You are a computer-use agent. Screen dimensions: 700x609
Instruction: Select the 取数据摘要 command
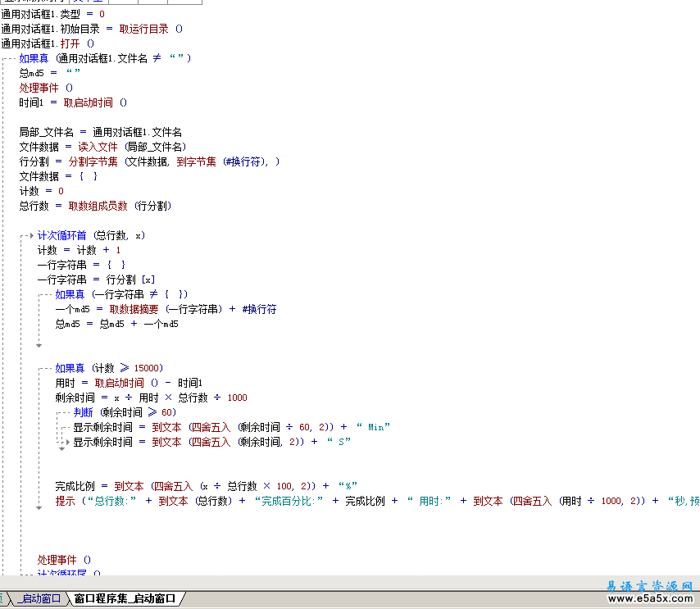[134, 309]
